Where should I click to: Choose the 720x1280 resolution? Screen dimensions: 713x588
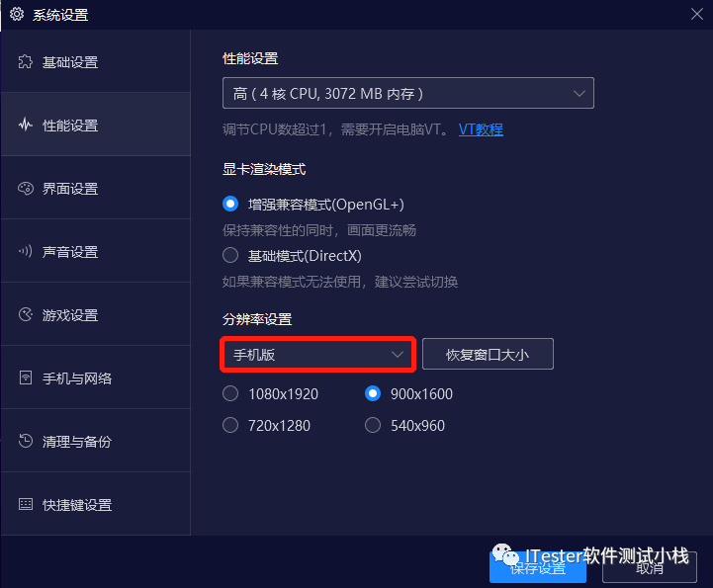(x=230, y=425)
